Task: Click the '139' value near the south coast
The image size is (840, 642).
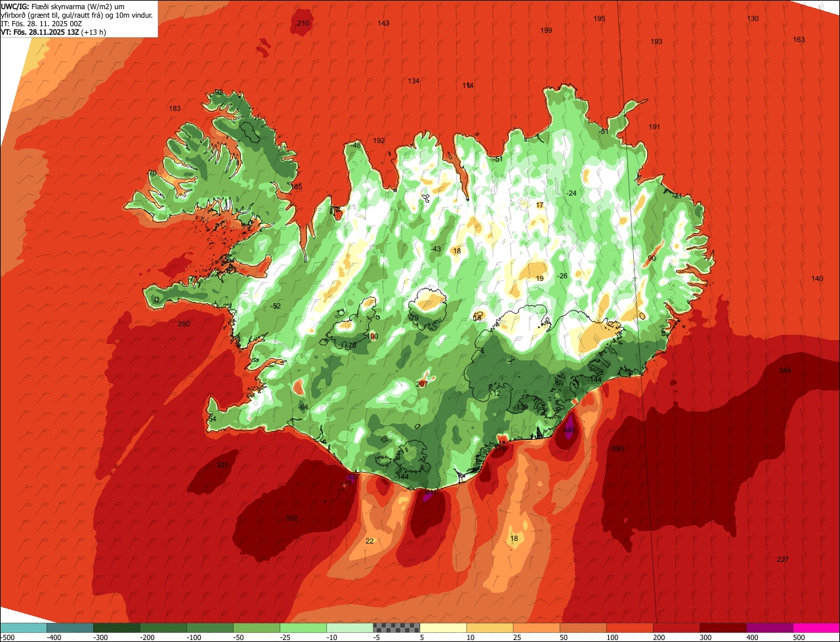Action: pos(522,408)
